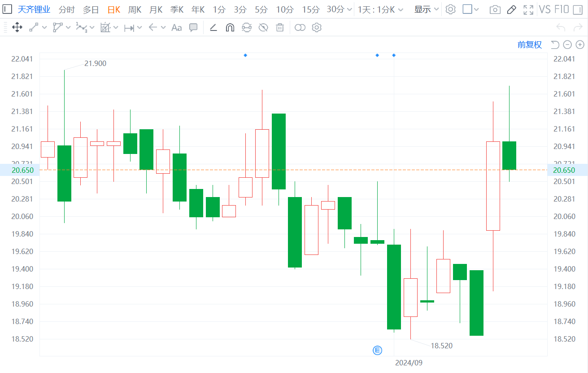Click the 21.900 high price label
The height and width of the screenshot is (373, 588).
[x=95, y=63]
